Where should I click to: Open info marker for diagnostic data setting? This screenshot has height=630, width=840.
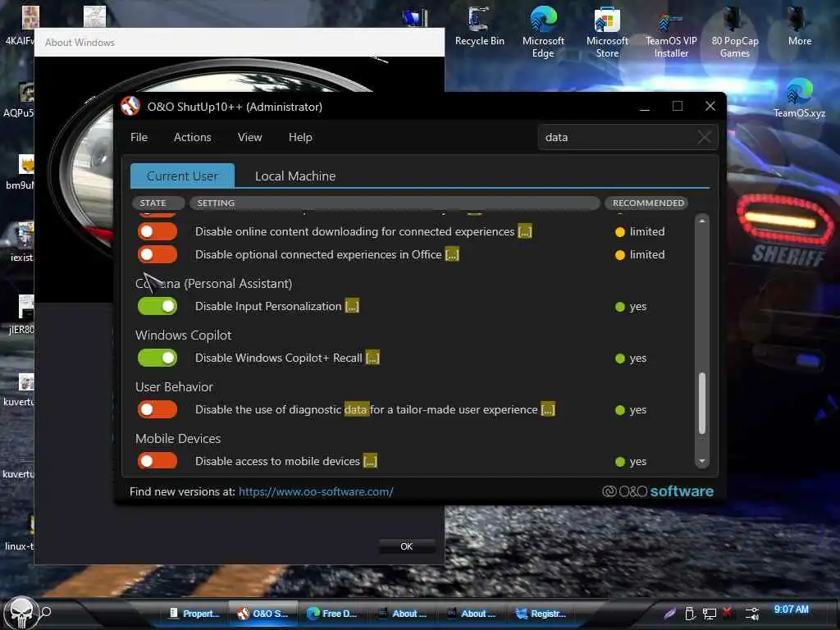click(x=547, y=409)
